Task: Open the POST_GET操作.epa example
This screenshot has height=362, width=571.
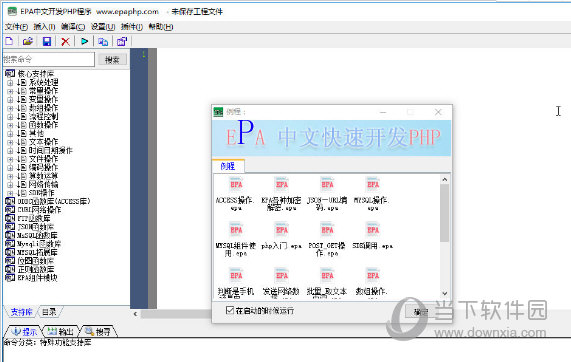Action: point(327,239)
